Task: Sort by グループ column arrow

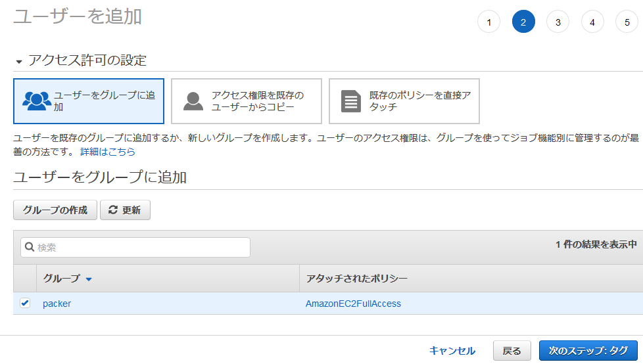Action: tap(89, 279)
